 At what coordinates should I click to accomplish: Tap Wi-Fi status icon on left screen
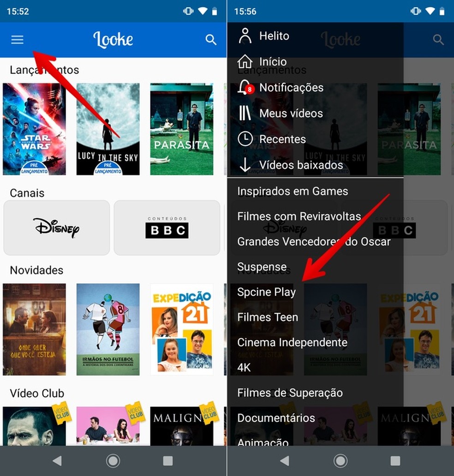coord(203,11)
